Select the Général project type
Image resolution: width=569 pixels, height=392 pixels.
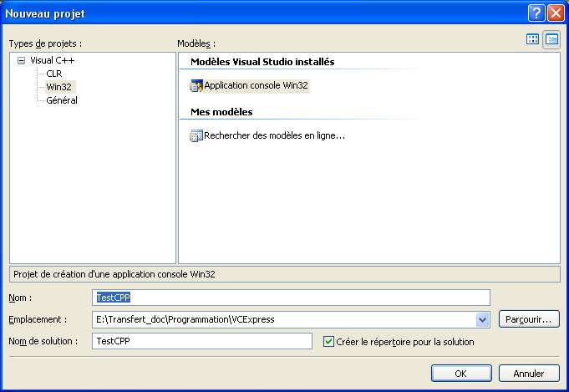[x=62, y=100]
